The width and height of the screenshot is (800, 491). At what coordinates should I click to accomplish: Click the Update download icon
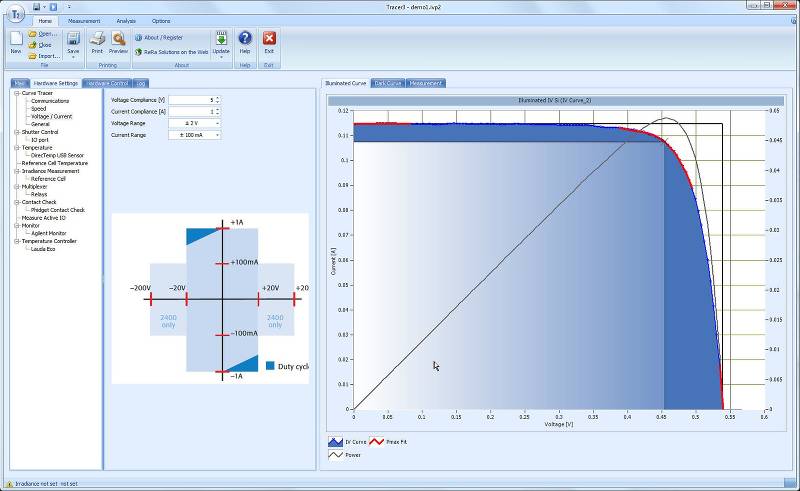221,39
